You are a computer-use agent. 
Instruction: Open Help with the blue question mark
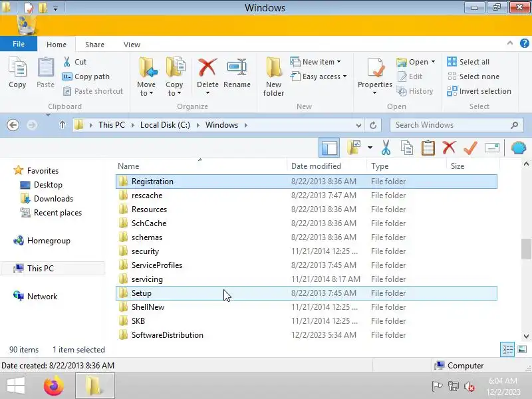524,43
